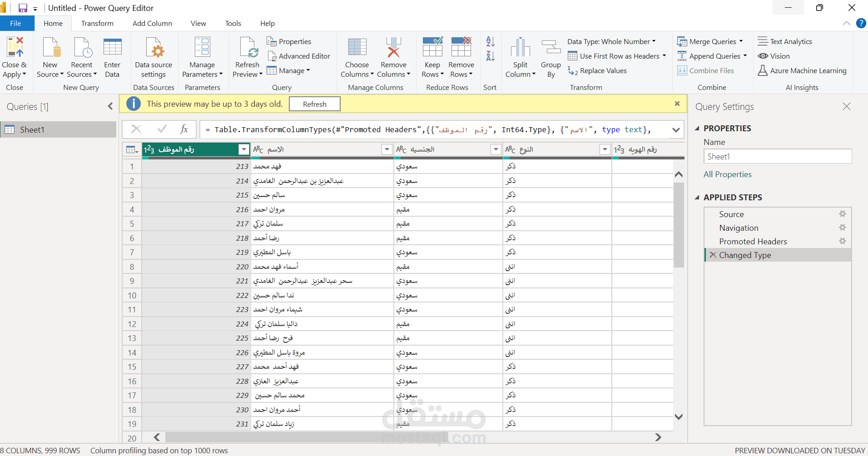Click the horizontal scrollbar right arrow

[658, 437]
